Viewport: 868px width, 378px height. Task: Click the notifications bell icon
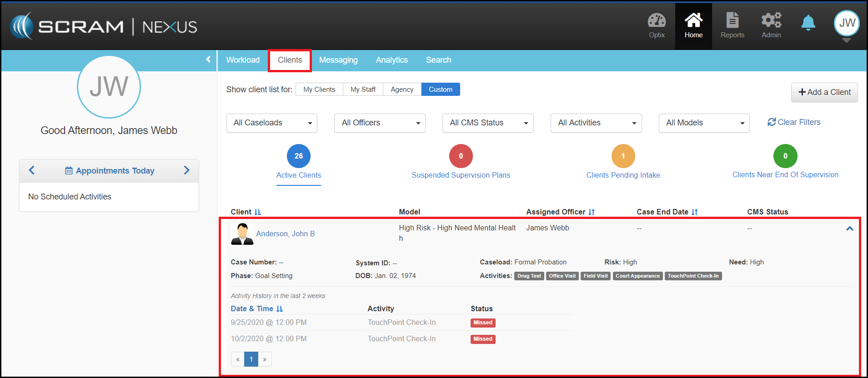coord(808,23)
